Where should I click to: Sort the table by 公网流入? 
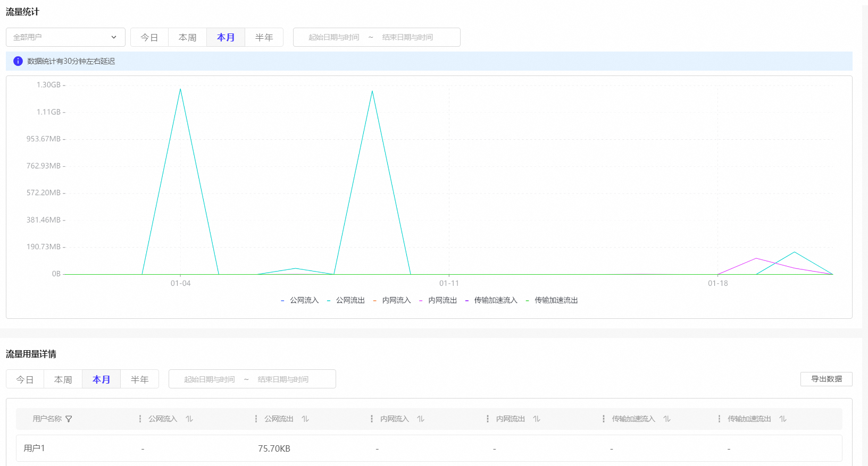(x=189, y=419)
